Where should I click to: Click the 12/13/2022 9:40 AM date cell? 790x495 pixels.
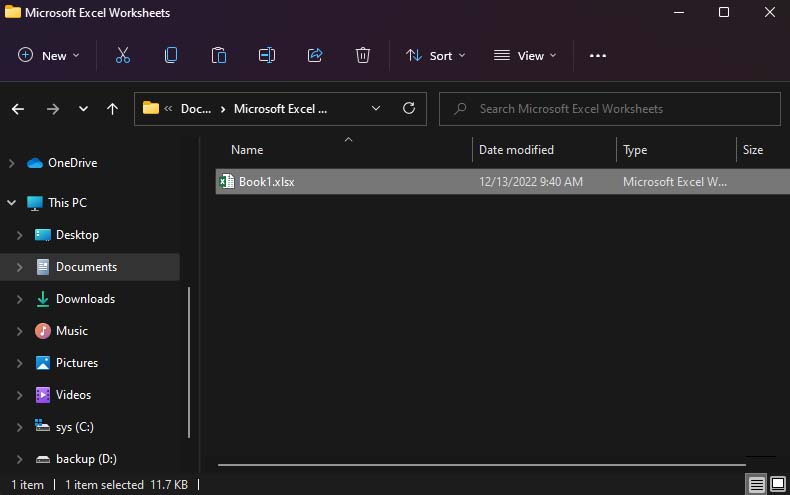coord(531,182)
